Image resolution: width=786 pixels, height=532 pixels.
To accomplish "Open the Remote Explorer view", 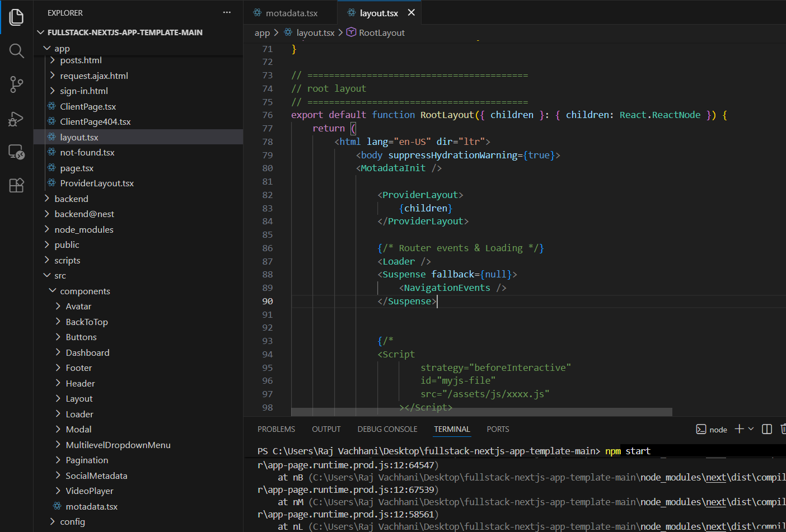I will (x=17, y=152).
